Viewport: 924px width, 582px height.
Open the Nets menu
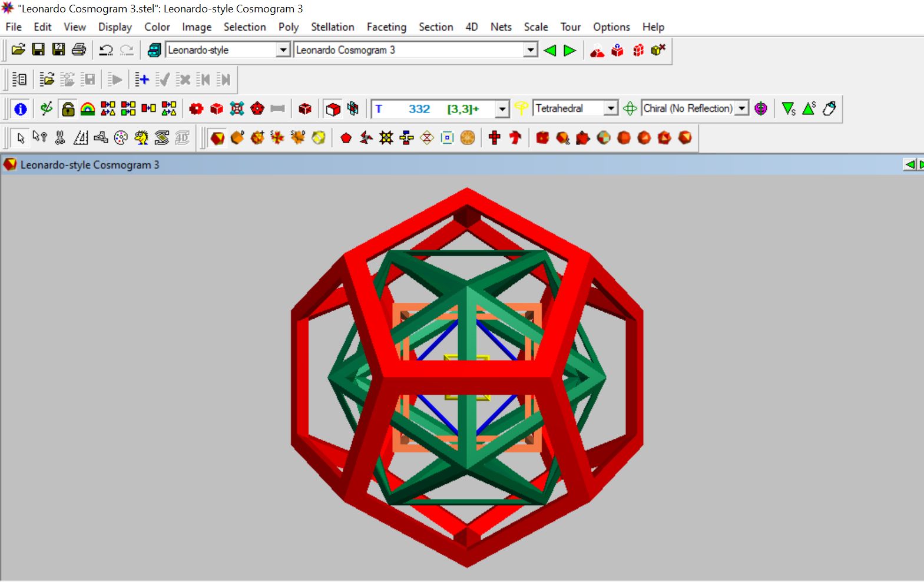501,27
